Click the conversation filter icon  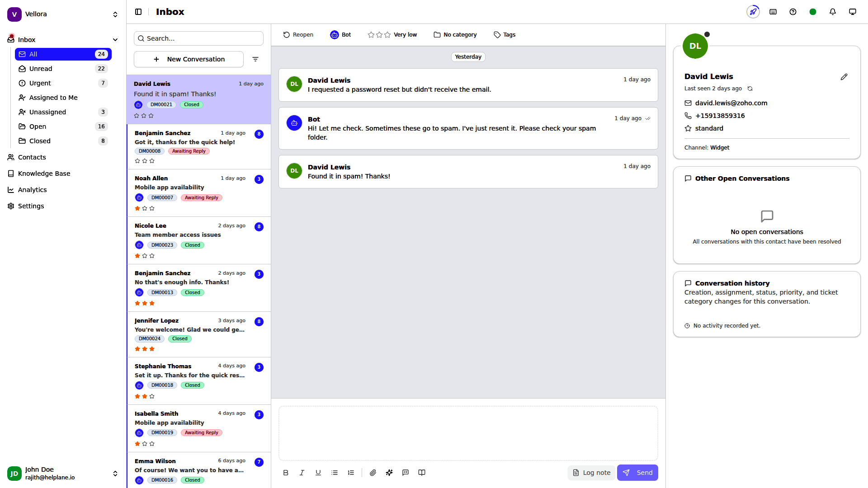coord(255,59)
